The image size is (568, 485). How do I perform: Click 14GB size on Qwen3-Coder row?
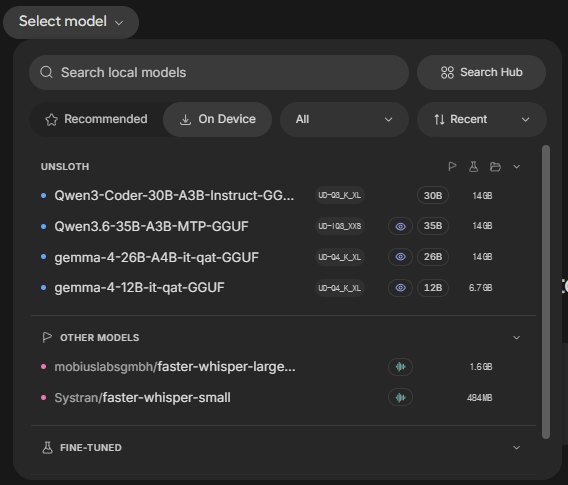pyautogui.click(x=482, y=196)
